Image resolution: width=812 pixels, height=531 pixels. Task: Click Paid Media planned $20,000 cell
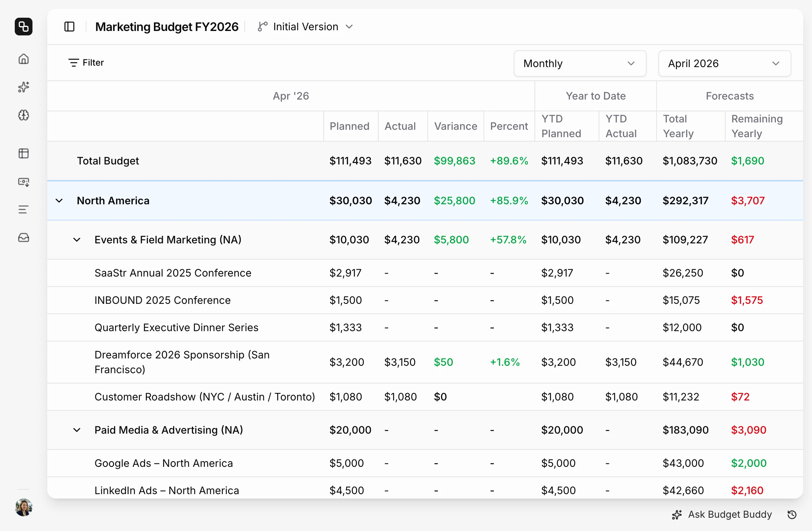350,430
